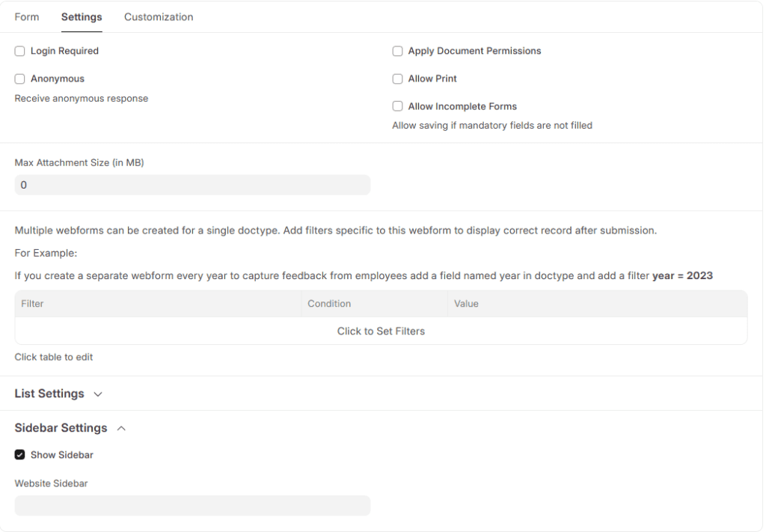Click the 'Receive anonymous response' description
The height and width of the screenshot is (532, 766).
[82, 99]
